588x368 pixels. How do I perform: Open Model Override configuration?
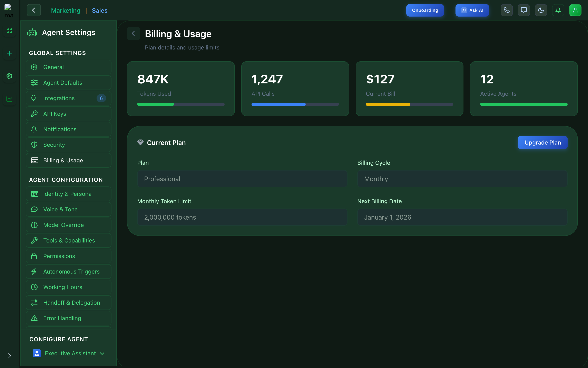(x=69, y=225)
